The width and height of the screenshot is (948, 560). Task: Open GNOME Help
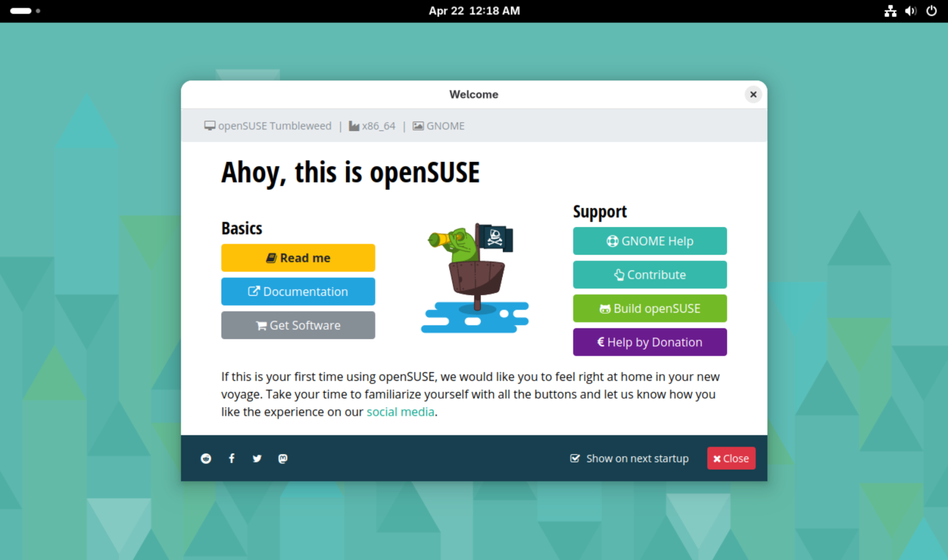point(649,241)
